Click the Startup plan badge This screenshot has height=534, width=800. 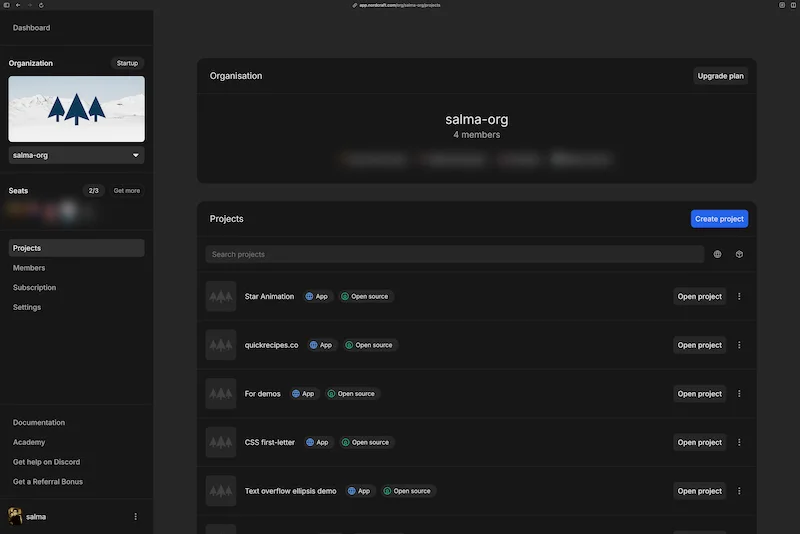point(127,63)
